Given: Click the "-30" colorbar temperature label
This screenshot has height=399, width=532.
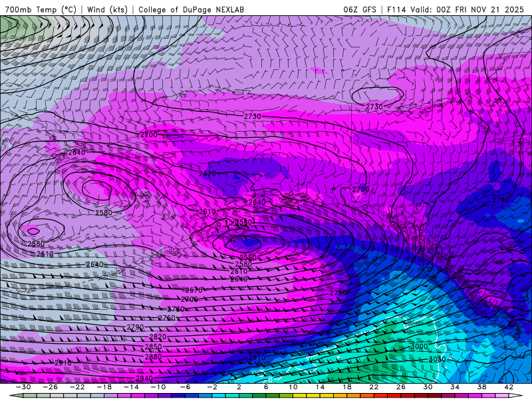Looking at the screenshot, I should point(23,387).
